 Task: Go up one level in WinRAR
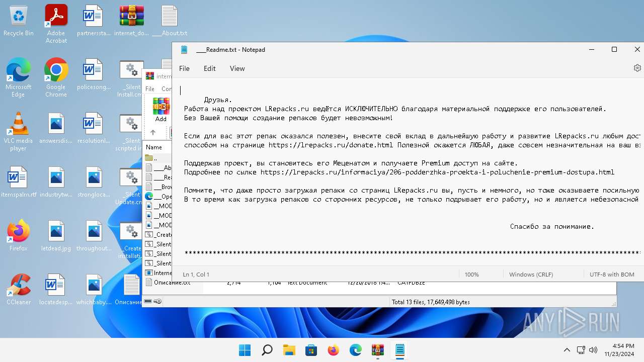point(153,133)
